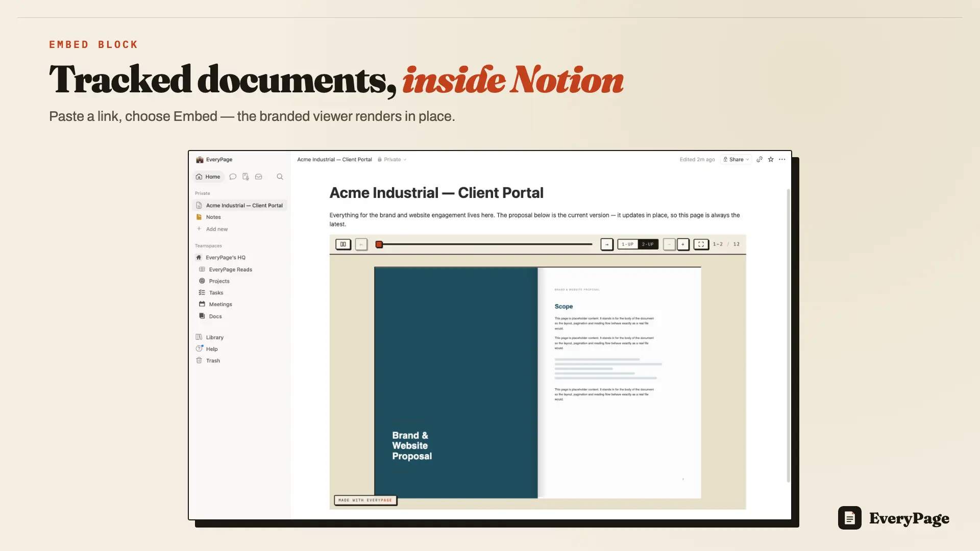
Task: Open the chat bubble icon in sidebar
Action: point(233,177)
